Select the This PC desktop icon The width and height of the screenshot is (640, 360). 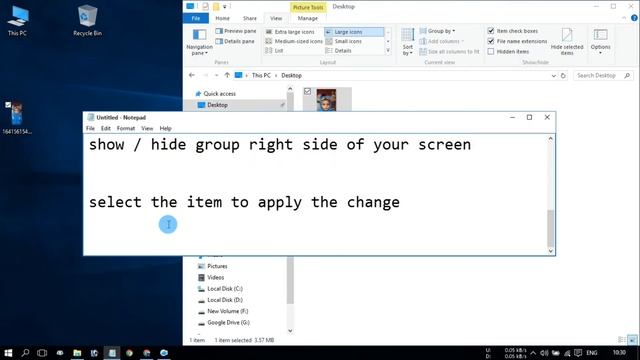pos(17,20)
